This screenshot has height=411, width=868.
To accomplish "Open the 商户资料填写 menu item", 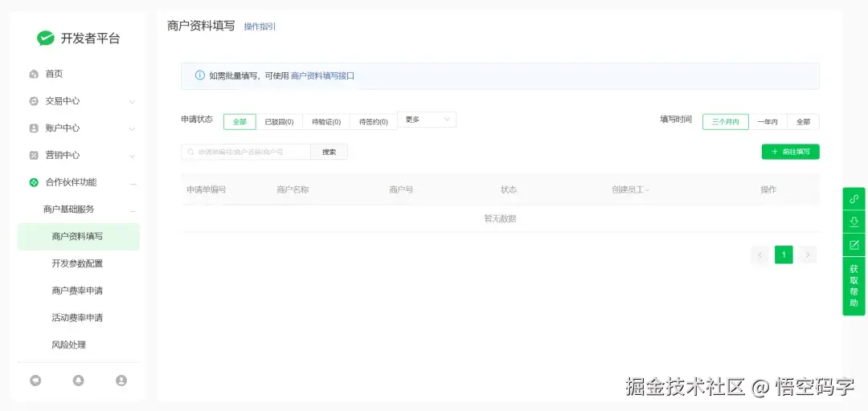I will 78,237.
